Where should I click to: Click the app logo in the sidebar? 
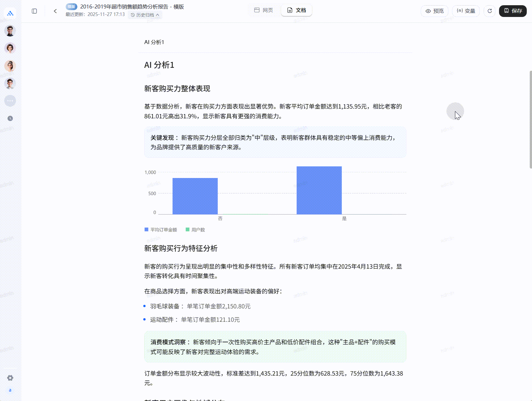(x=10, y=13)
